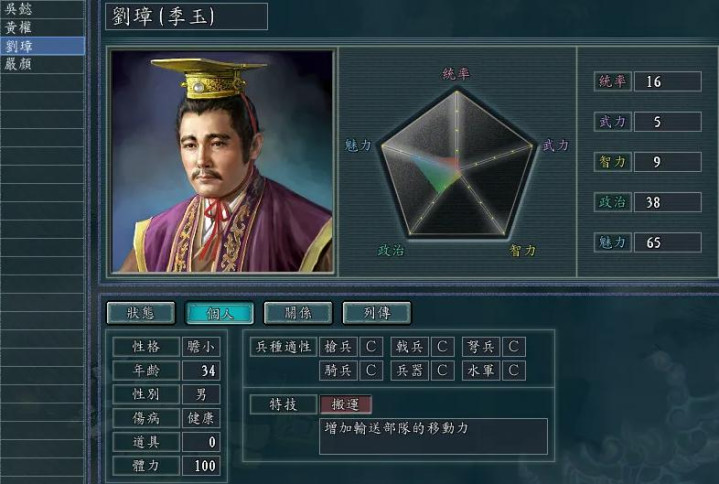
Task: Click the 政治 stat label
Action: coord(613,202)
